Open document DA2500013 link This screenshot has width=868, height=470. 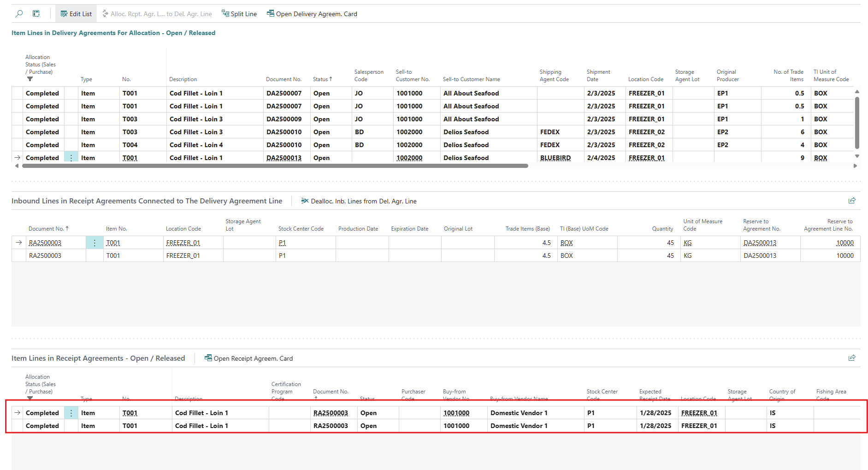coord(284,158)
